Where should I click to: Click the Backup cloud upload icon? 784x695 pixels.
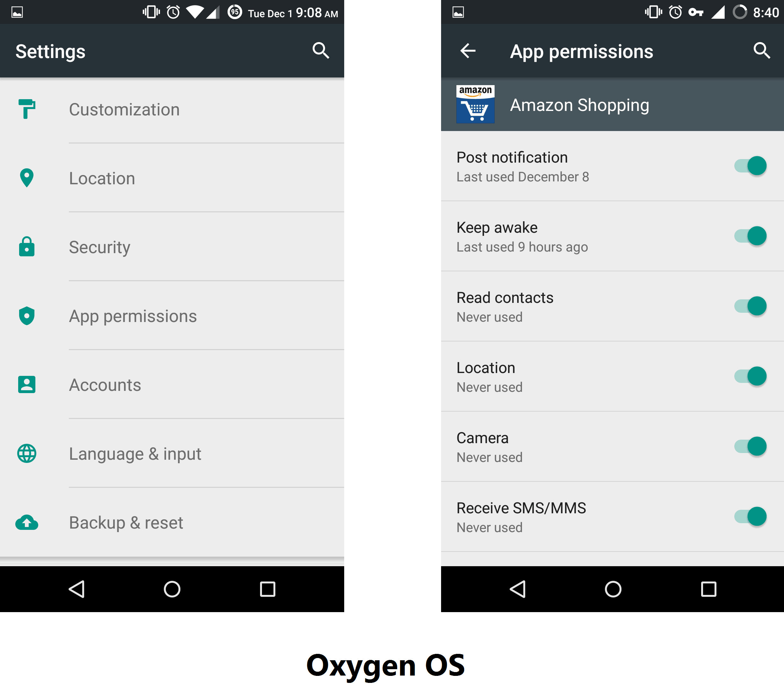[x=27, y=522]
